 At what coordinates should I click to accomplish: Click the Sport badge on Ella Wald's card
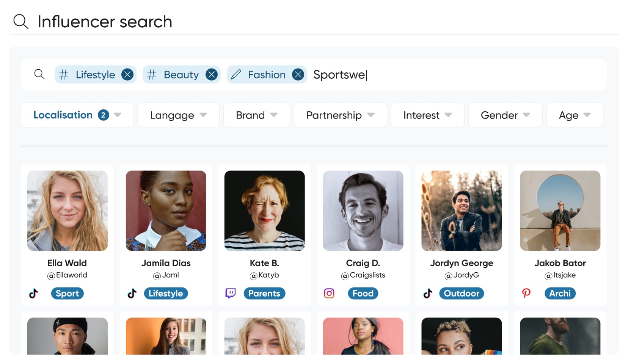point(67,293)
